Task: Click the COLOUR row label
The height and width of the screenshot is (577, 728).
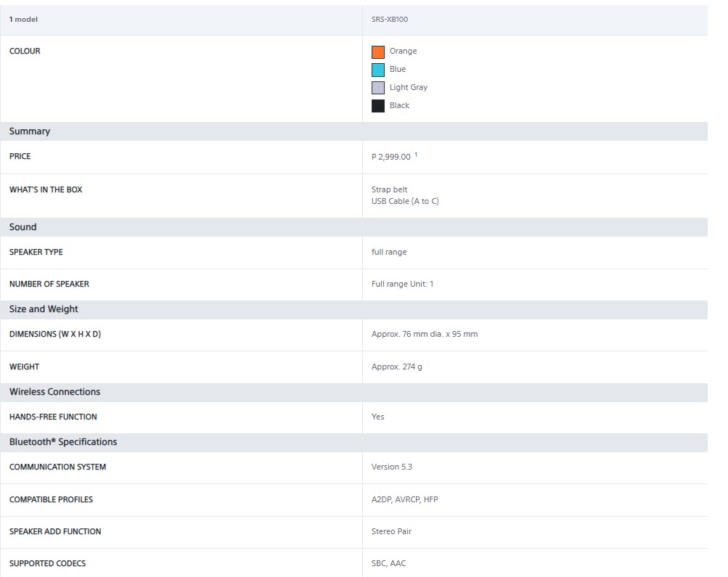Action: [x=25, y=51]
